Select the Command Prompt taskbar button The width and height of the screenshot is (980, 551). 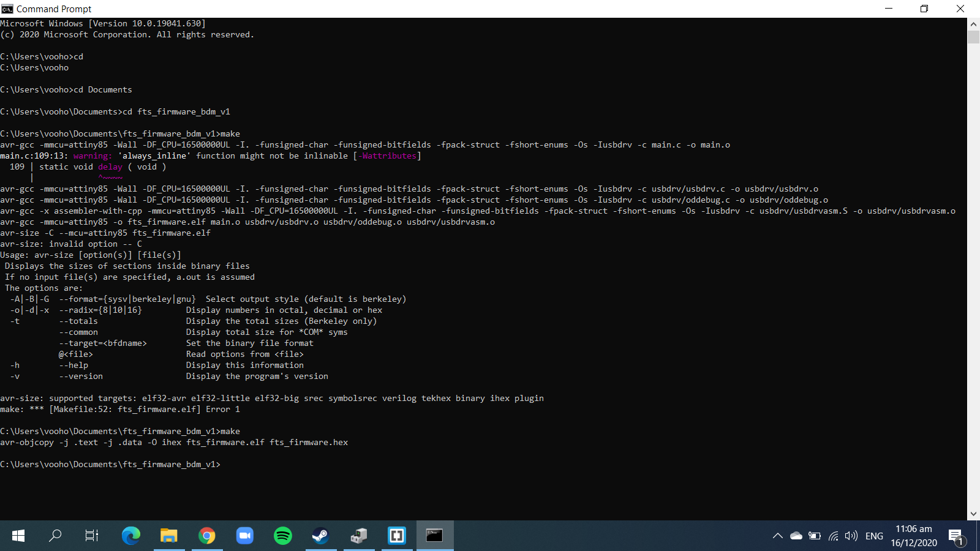click(x=435, y=536)
